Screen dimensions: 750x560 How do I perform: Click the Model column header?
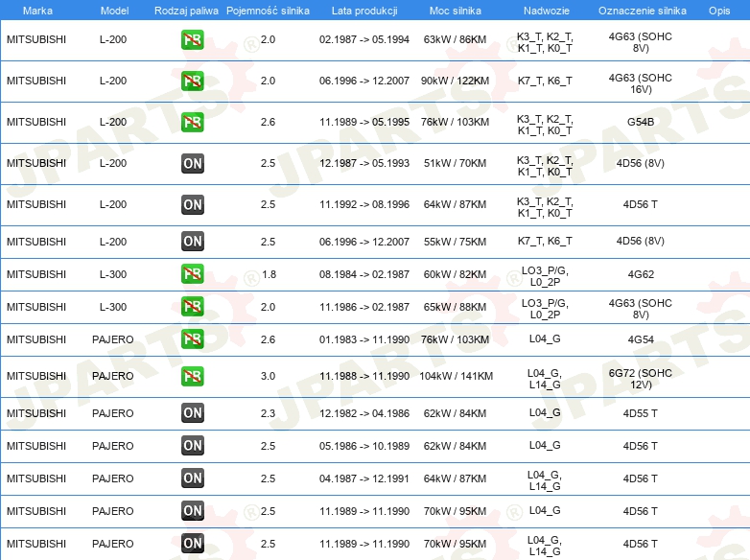coord(114,11)
